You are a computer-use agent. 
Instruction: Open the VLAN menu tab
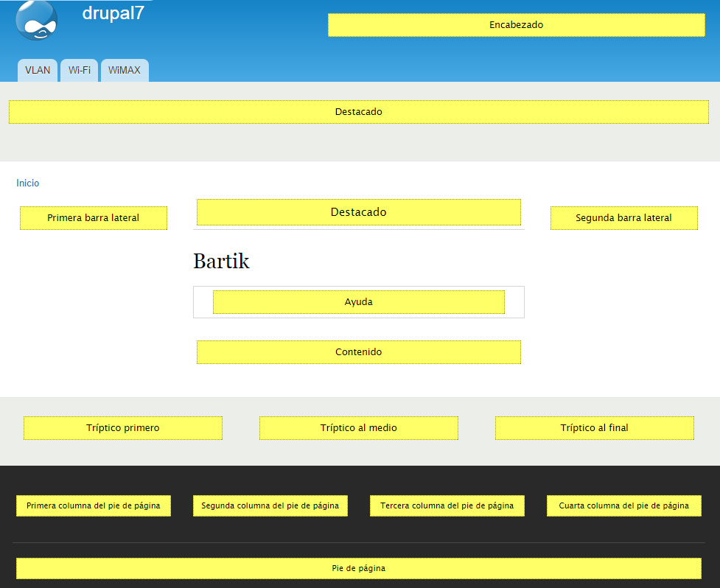coord(38,70)
